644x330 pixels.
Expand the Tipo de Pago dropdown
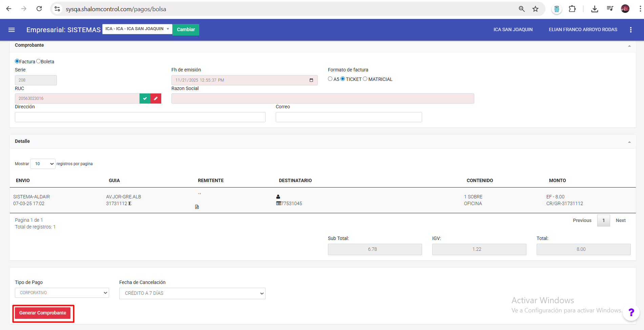(x=62, y=293)
